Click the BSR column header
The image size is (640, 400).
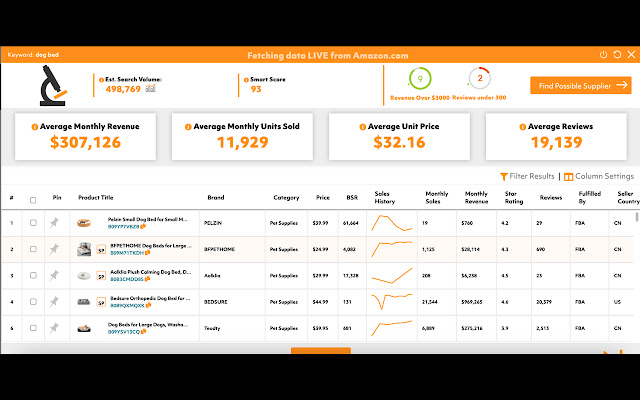pyautogui.click(x=352, y=198)
